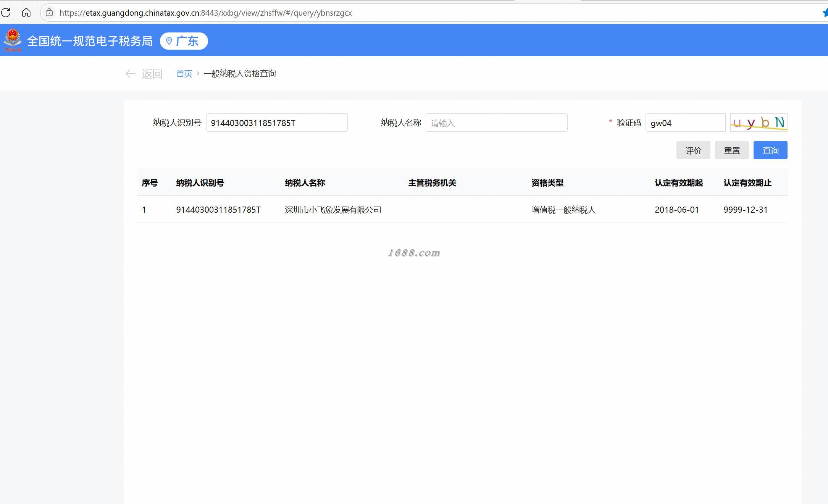The width and height of the screenshot is (828, 504).
Task: Click the 资格类型 column header
Action: pos(547,183)
